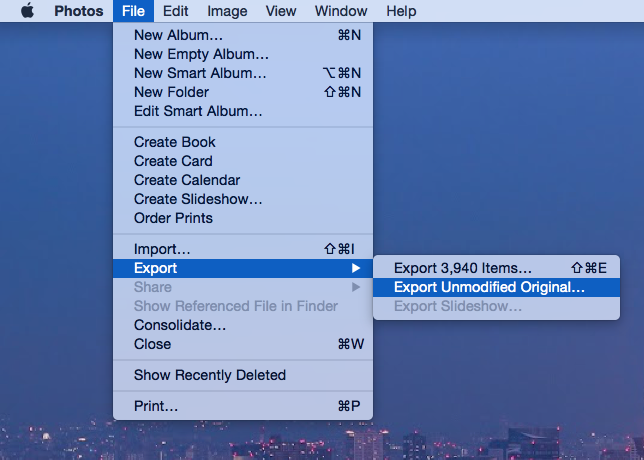Screen dimensions: 644x460
Task: Choose Export Unmodified Original…
Action: pyautogui.click(x=497, y=287)
